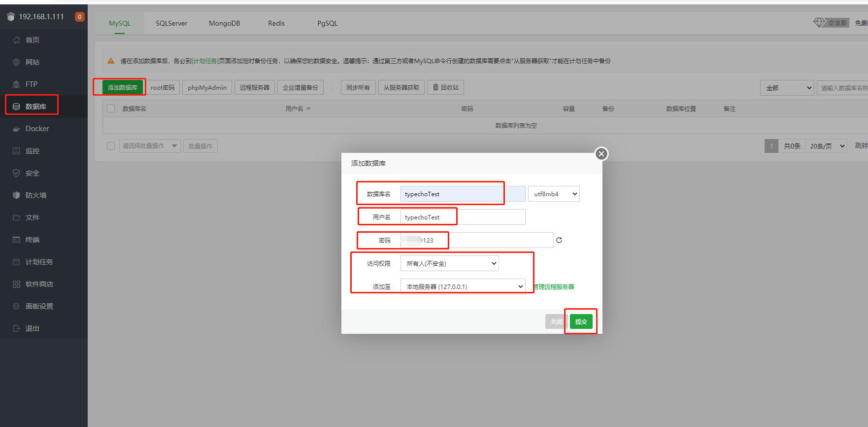The image size is (868, 427).
Task: Open the 回收站 recycle bin
Action: (446, 87)
